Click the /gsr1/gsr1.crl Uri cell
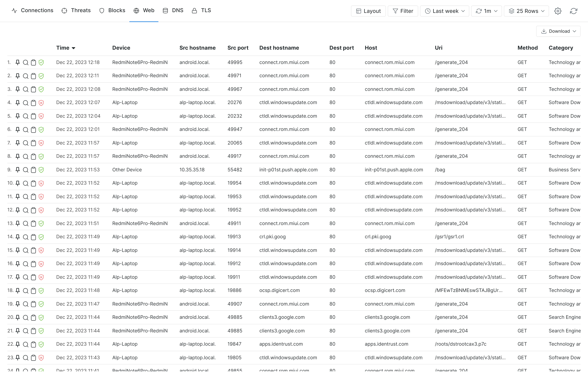This screenshot has width=588, height=378. click(449, 237)
